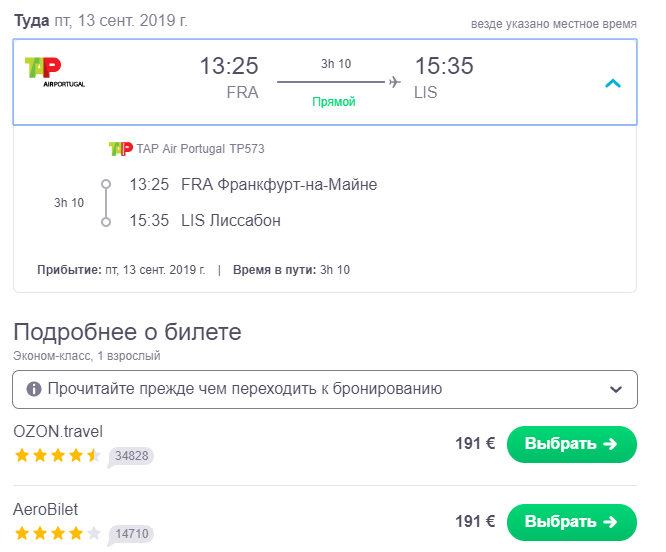The width and height of the screenshot is (666, 552).
Task: Click AeroBilet review count 14710
Action: [132, 533]
